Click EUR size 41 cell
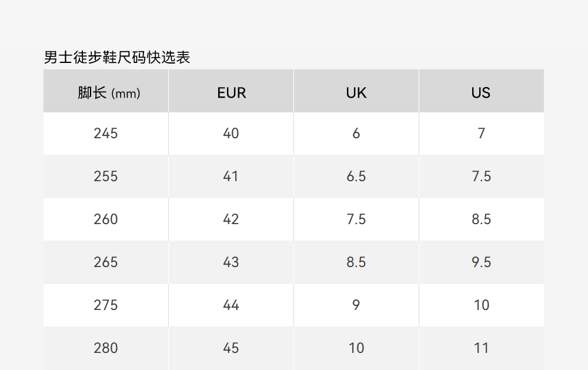Viewport: 588px width, 370px height. pos(231,176)
